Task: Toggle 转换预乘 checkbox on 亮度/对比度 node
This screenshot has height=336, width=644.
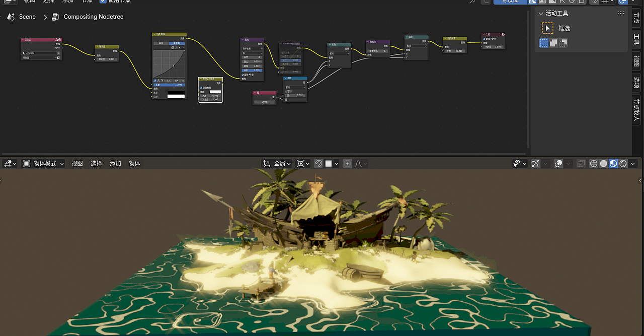Action: pos(201,88)
